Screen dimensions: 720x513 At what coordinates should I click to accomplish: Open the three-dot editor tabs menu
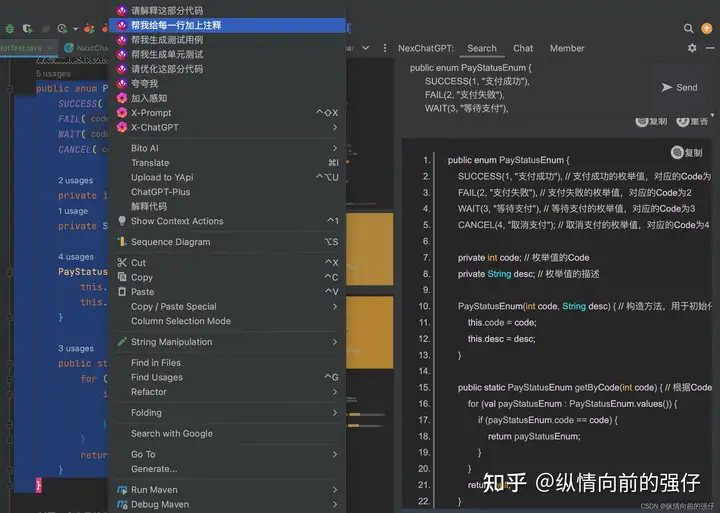pos(385,48)
